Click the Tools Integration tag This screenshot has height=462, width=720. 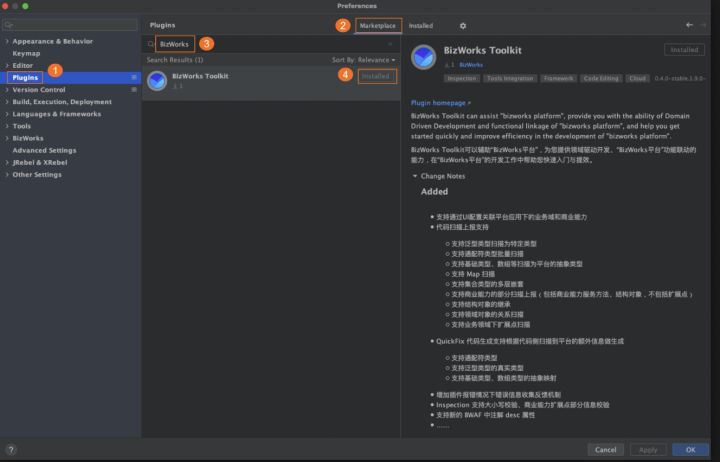coord(510,79)
